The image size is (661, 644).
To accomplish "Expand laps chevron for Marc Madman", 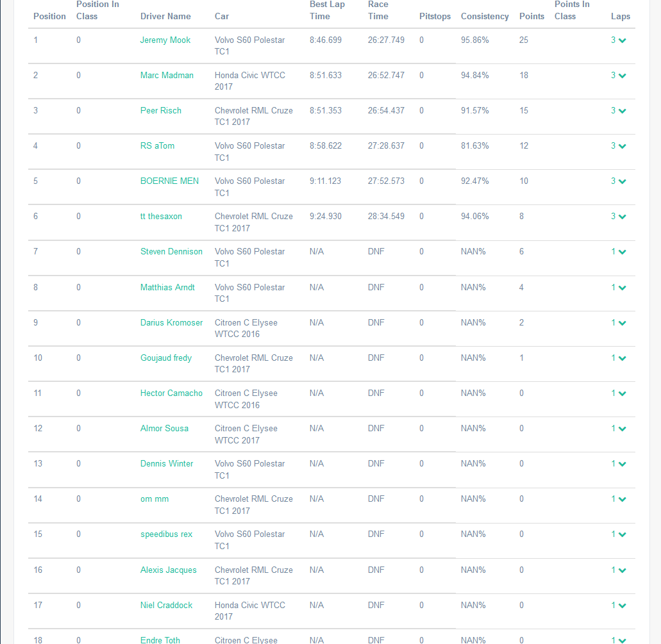I will coord(622,76).
